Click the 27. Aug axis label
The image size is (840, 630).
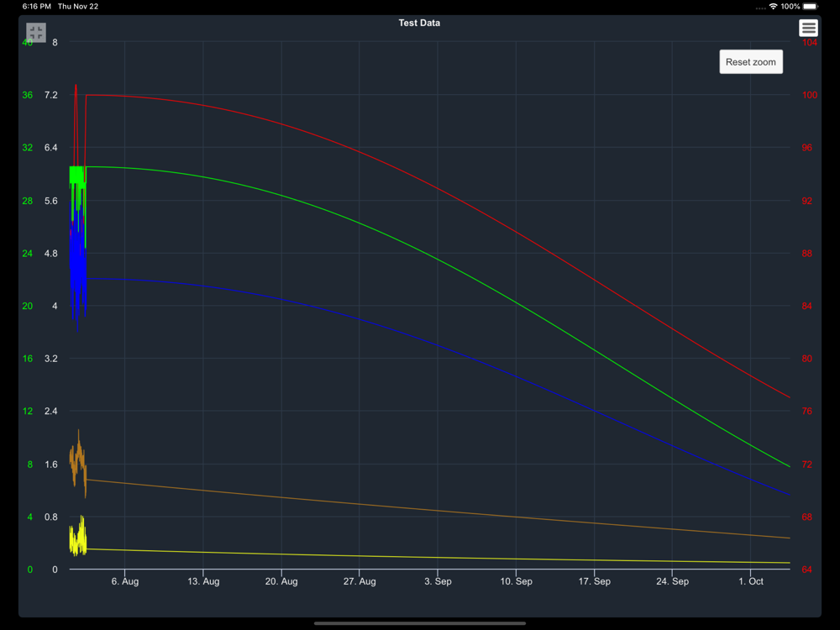coord(360,581)
